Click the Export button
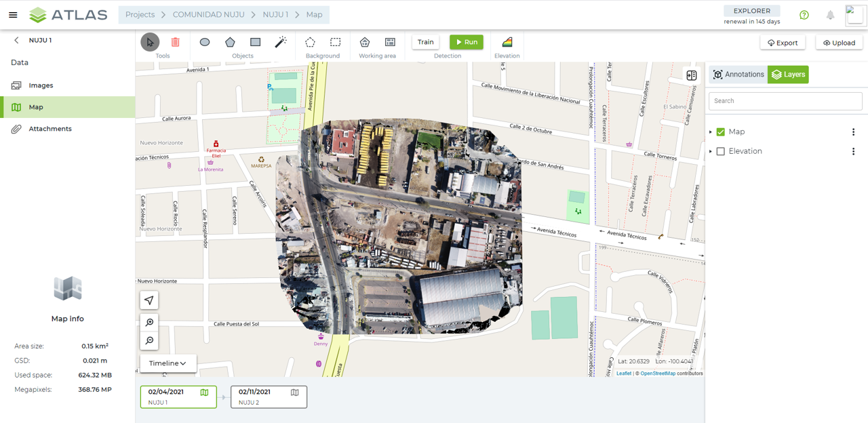868x423 pixels. pos(783,43)
